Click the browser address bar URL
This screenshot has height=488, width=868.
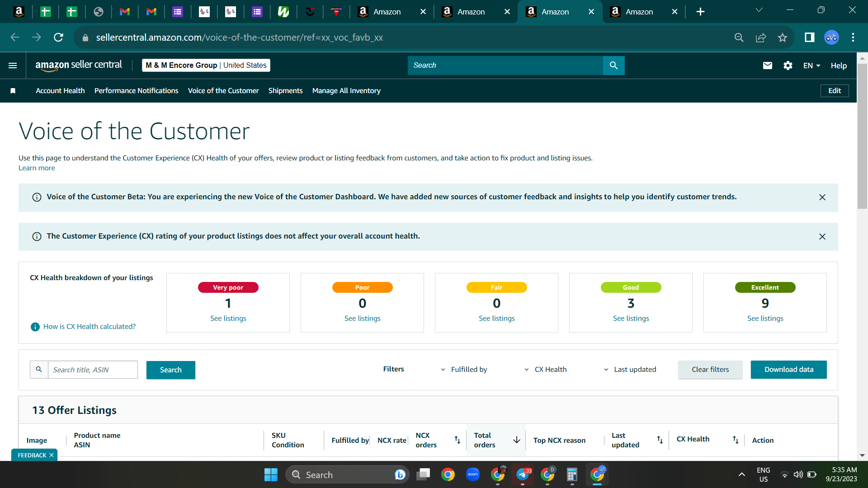[x=240, y=38]
